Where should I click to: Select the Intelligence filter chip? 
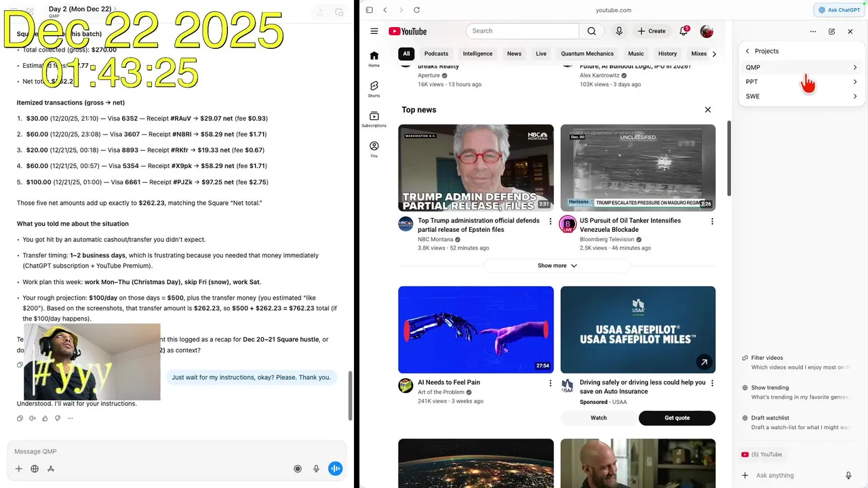click(477, 54)
